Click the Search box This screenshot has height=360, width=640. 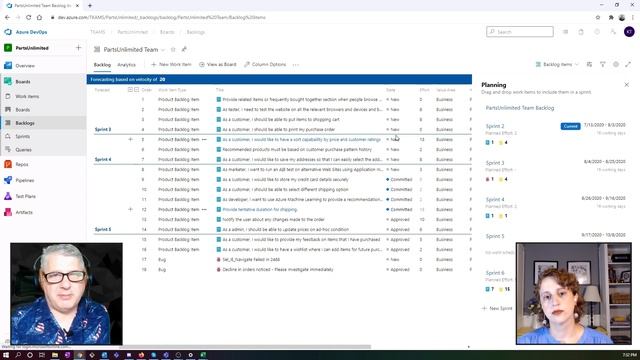coord(520,32)
